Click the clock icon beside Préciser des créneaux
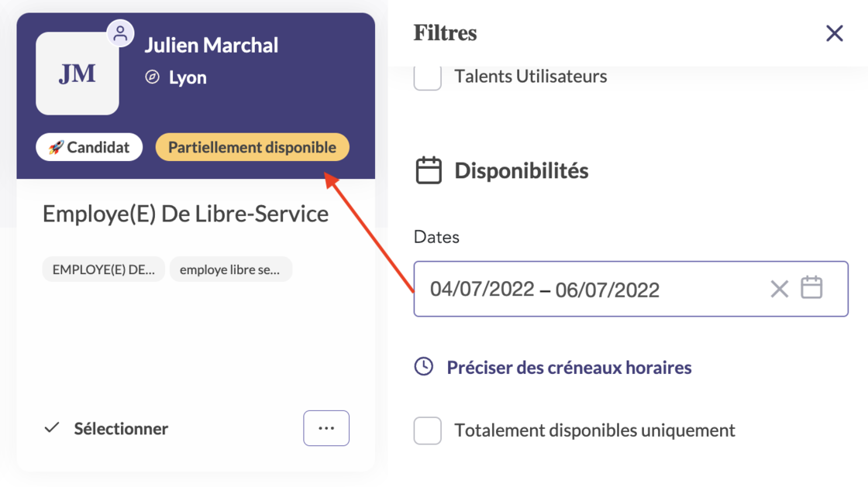This screenshot has height=487, width=868. [x=424, y=366]
